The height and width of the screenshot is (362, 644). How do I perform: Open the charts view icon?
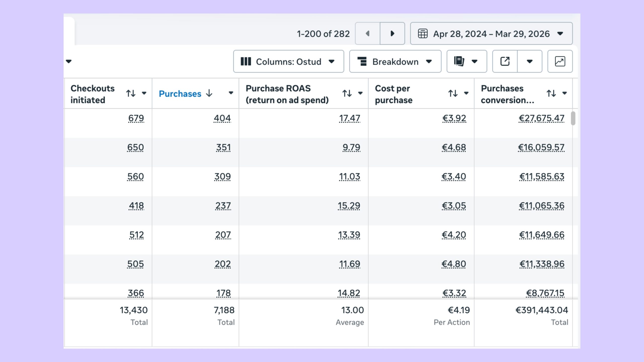tap(560, 61)
